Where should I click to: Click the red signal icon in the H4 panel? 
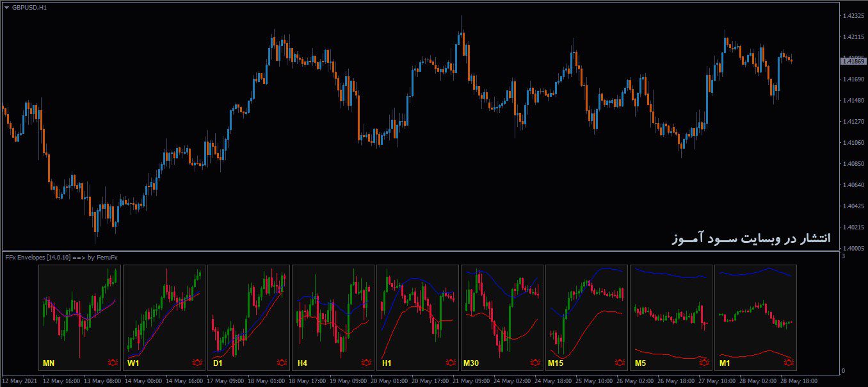367,363
